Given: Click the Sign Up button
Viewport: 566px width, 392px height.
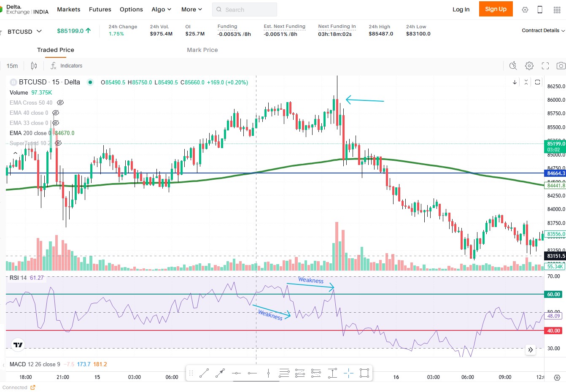Looking at the screenshot, I should [496, 9].
